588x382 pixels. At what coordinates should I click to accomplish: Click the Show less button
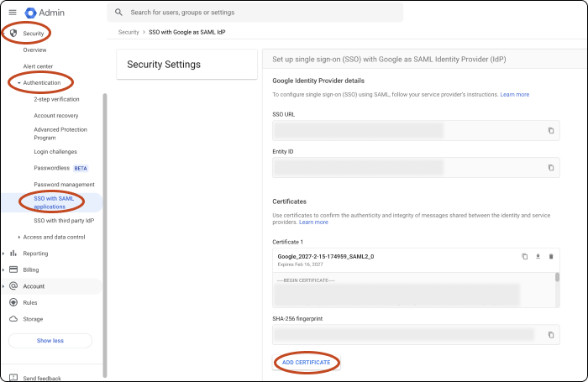pos(50,341)
